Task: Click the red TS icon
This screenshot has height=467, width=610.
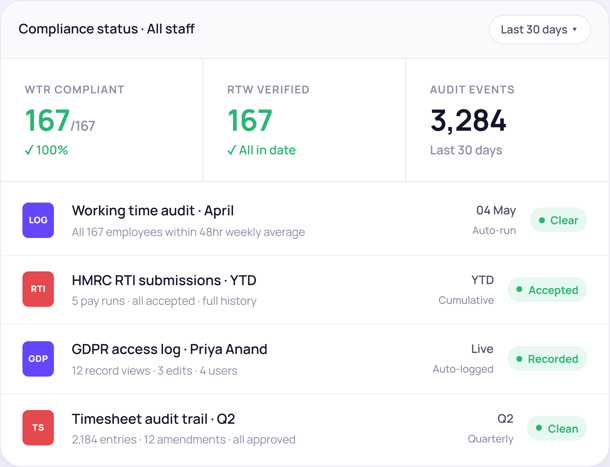Action: click(38, 427)
